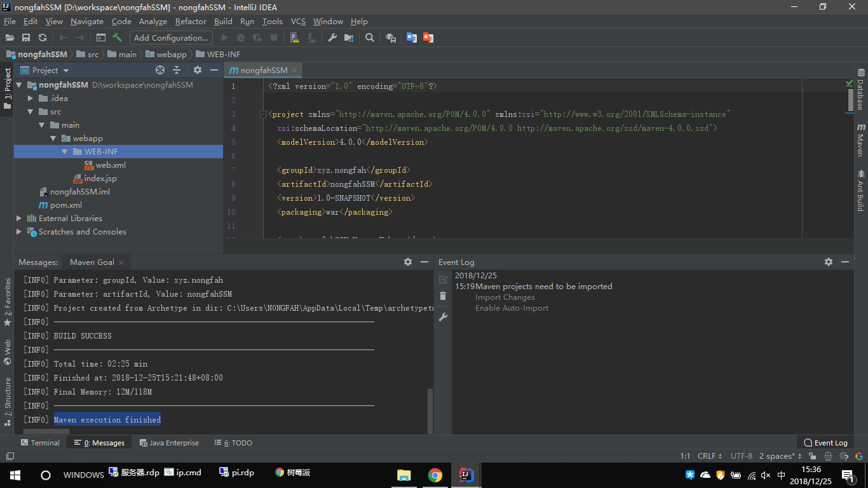The height and width of the screenshot is (488, 868).
Task: Click the inspector hector icon in status bar
Action: pyautogui.click(x=829, y=456)
